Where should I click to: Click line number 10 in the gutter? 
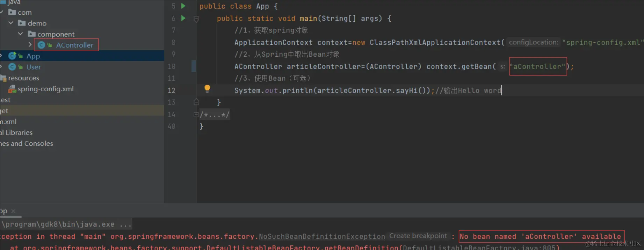(x=172, y=66)
